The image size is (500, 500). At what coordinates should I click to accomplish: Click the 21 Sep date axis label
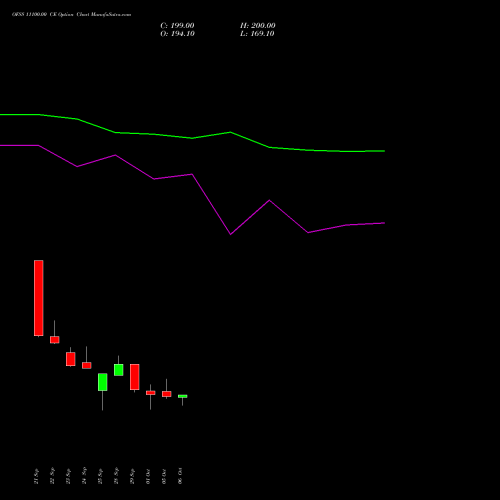pyautogui.click(x=36, y=476)
